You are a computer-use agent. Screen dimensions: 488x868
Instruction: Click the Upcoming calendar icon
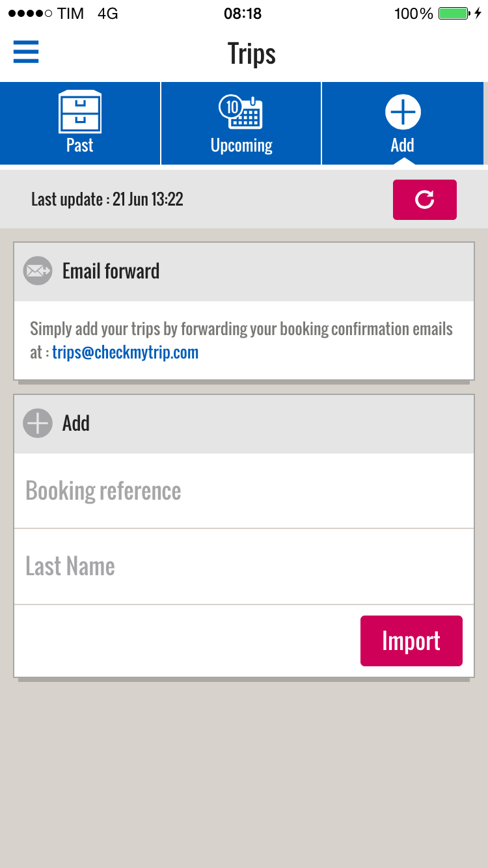tap(241, 111)
